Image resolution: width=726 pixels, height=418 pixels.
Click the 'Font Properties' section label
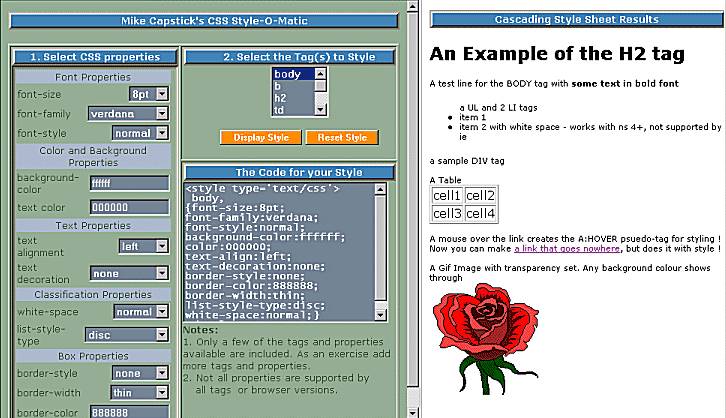pyautogui.click(x=93, y=77)
